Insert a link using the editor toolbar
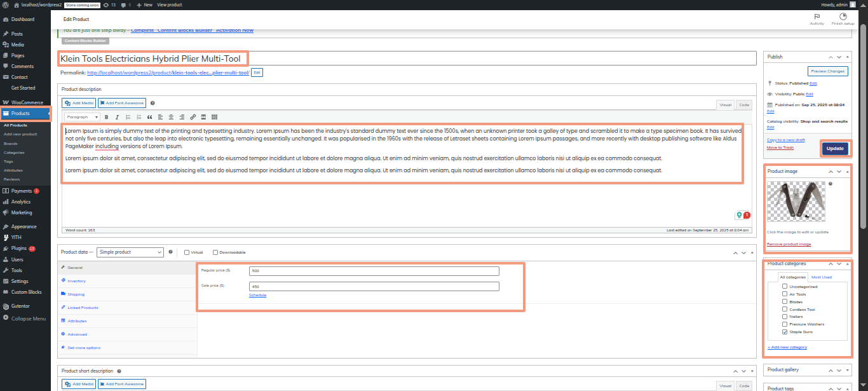 (193, 117)
